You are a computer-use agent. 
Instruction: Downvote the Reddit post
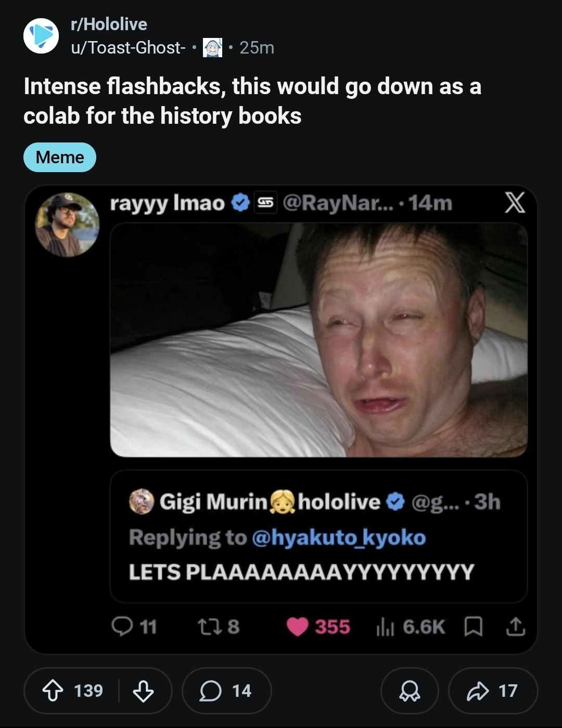(x=143, y=691)
